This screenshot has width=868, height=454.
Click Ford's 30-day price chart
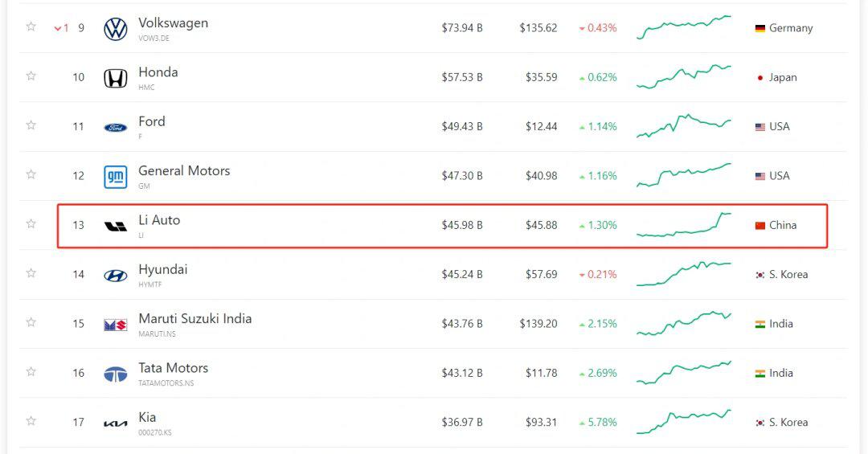point(684,126)
